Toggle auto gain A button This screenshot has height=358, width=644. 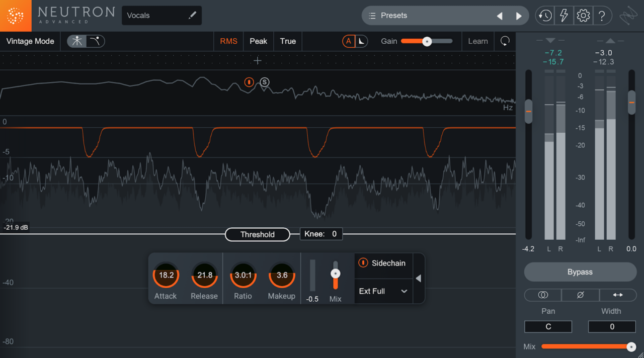click(348, 41)
